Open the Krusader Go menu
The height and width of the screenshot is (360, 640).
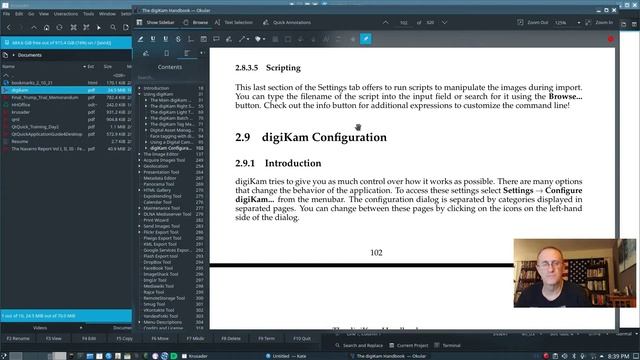(31, 14)
